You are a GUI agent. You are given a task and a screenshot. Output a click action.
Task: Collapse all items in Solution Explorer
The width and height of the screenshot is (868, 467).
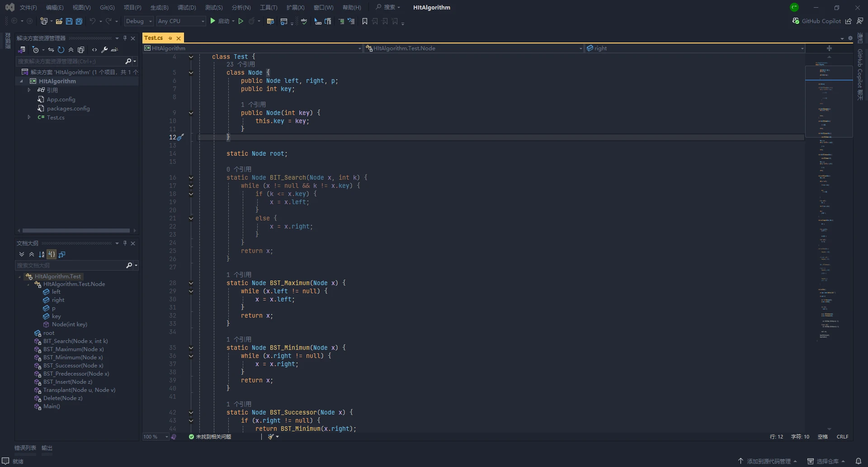pyautogui.click(x=71, y=50)
